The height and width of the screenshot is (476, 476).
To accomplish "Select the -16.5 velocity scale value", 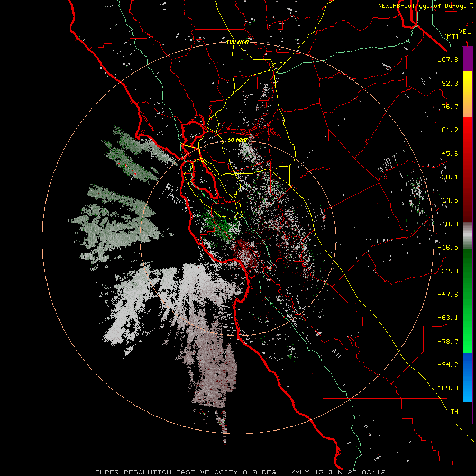I will pos(448,248).
